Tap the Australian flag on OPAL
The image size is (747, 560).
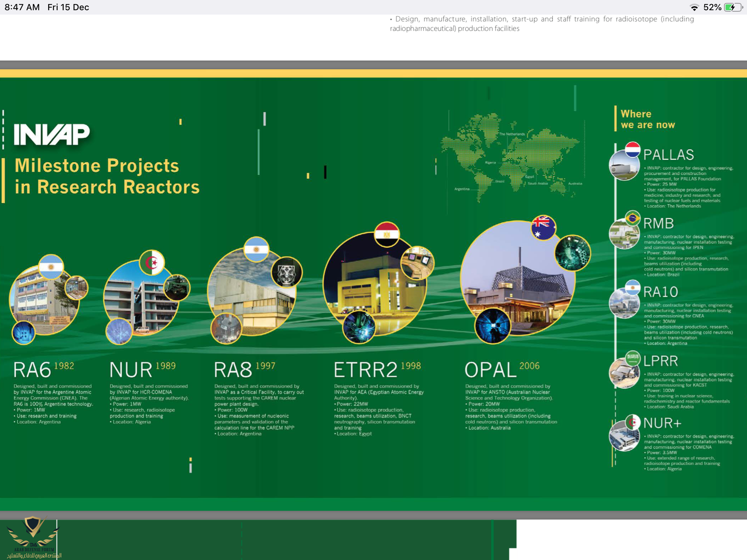[543, 227]
